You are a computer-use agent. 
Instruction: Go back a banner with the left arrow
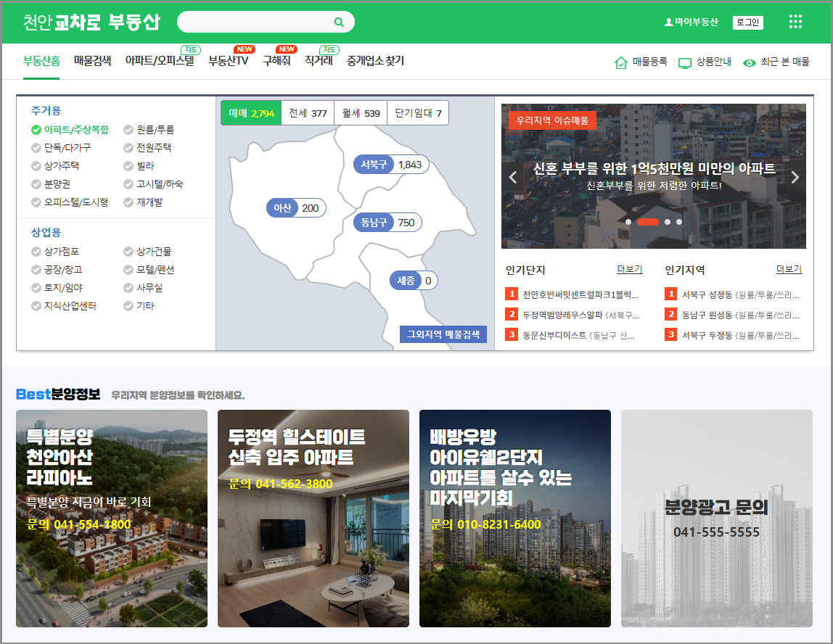coord(513,176)
